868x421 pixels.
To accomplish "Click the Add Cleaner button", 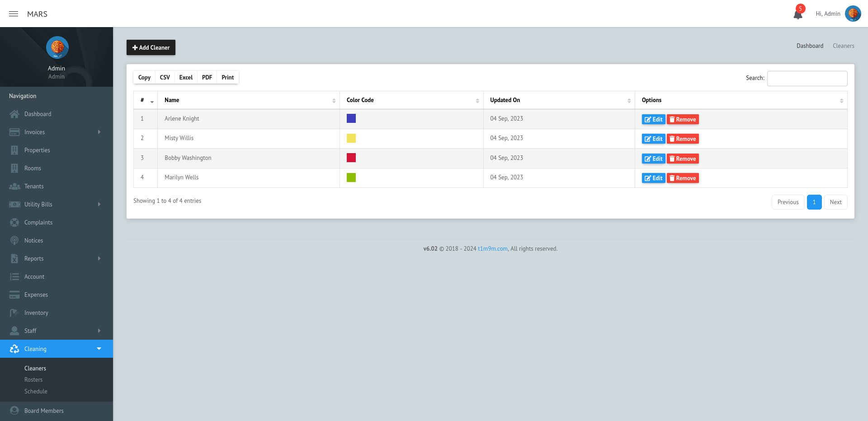I will pos(151,47).
